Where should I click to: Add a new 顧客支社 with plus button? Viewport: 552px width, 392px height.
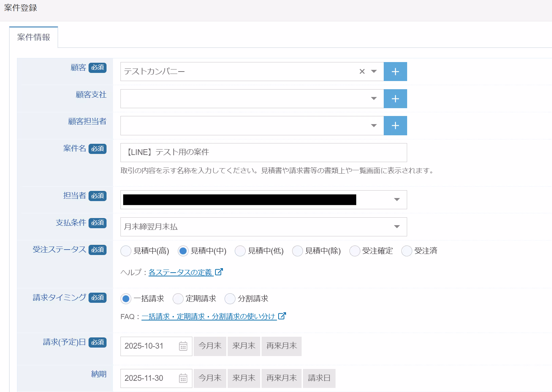click(395, 99)
